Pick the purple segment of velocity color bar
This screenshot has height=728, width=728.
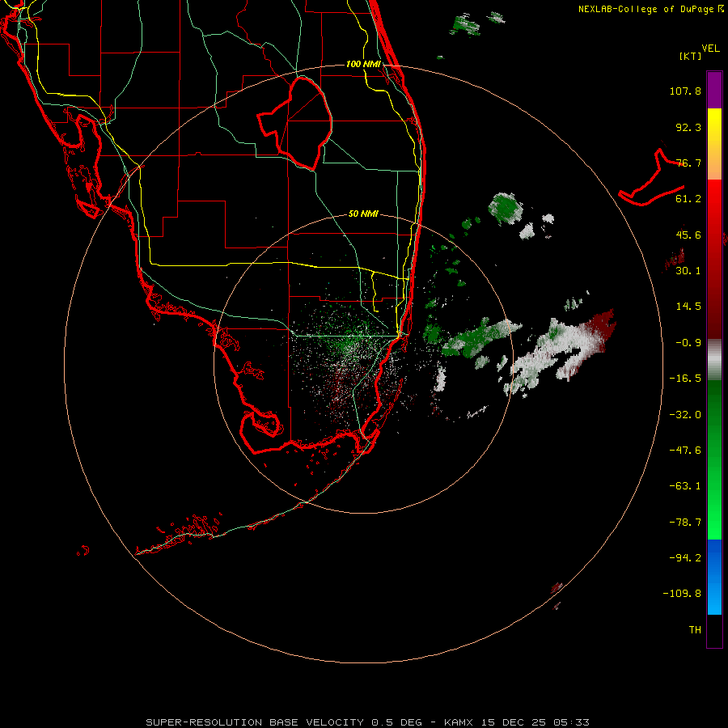[714, 90]
